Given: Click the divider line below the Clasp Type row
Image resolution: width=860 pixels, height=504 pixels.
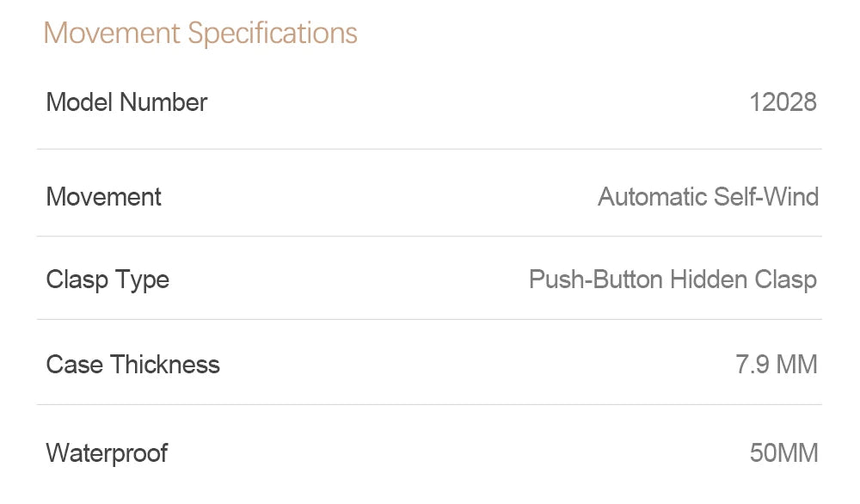Looking at the screenshot, I should [x=429, y=319].
